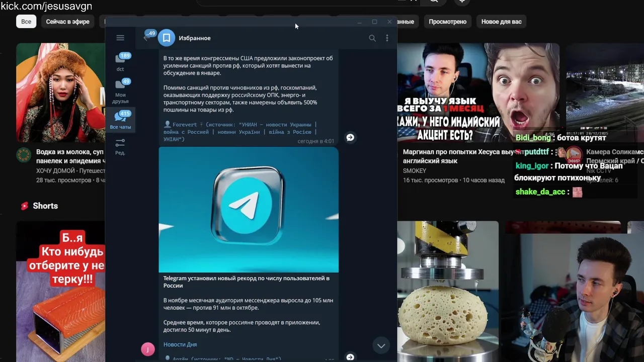Select the Сейчас в эфире filter chip
Screen dimensions: 644x362
point(68,22)
